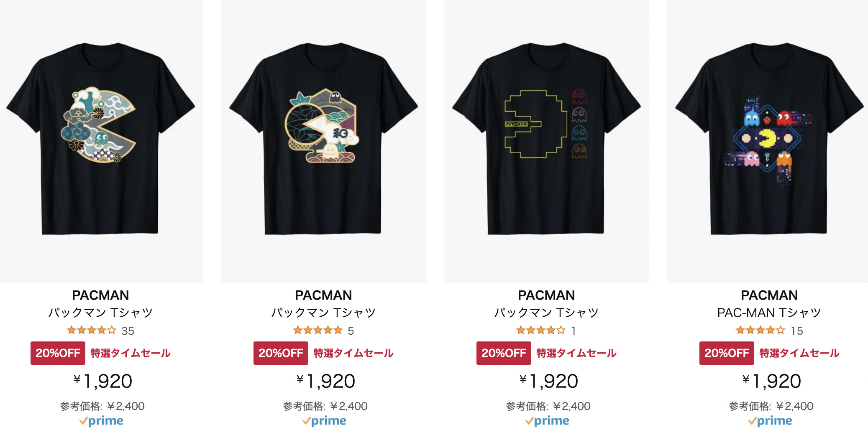868x443 pixels.
Task: Click prime logo under first shirt
Action: [101, 421]
